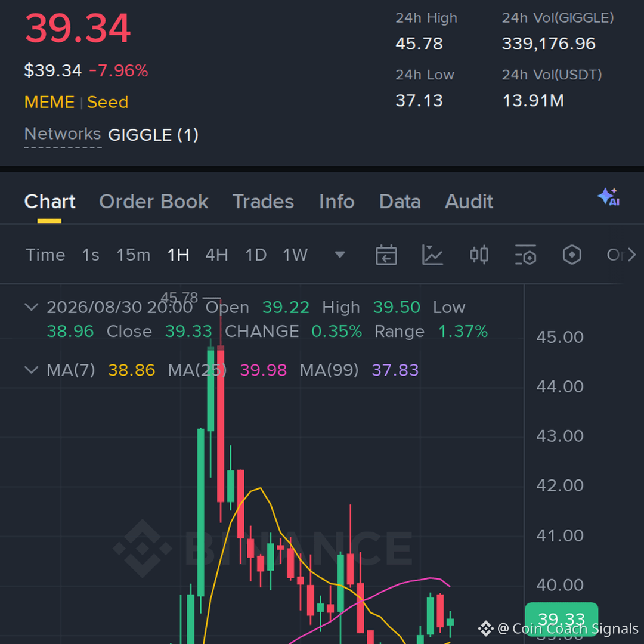
Task: Select the 1s interval
Action: point(91,255)
